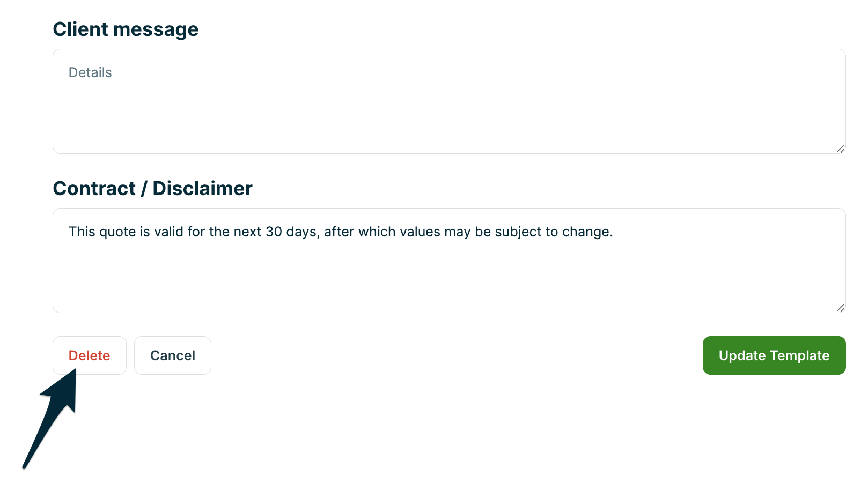
Task: Save changes with Update Template
Action: (774, 355)
